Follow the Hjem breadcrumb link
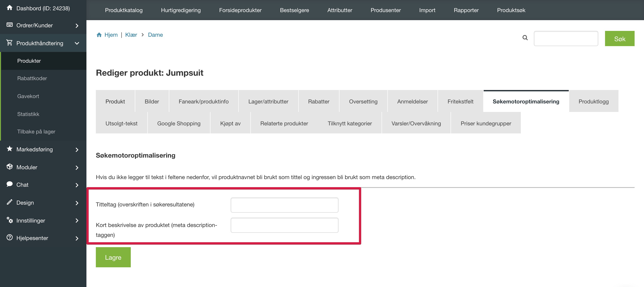Viewport: 644px width, 287px height. tap(111, 35)
